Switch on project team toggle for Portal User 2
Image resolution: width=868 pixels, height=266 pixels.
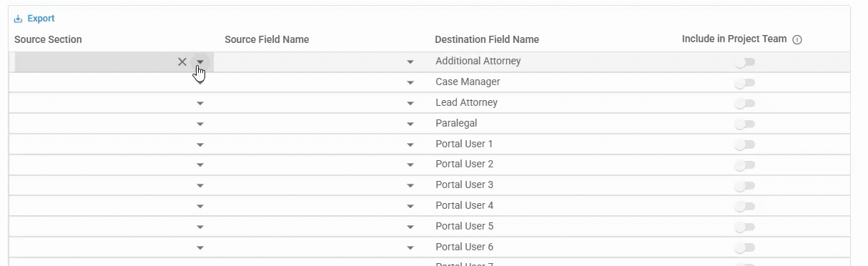coord(745,165)
